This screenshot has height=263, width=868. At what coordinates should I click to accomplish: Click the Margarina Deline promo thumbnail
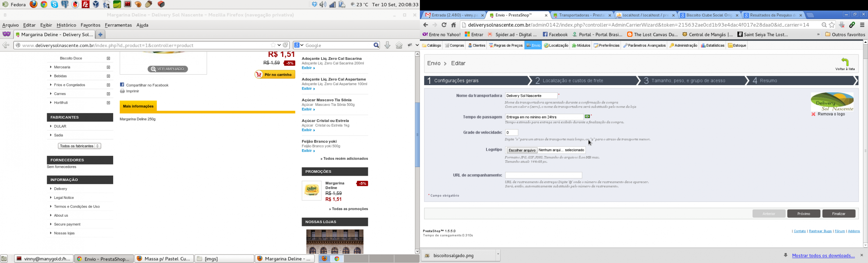pyautogui.click(x=311, y=191)
